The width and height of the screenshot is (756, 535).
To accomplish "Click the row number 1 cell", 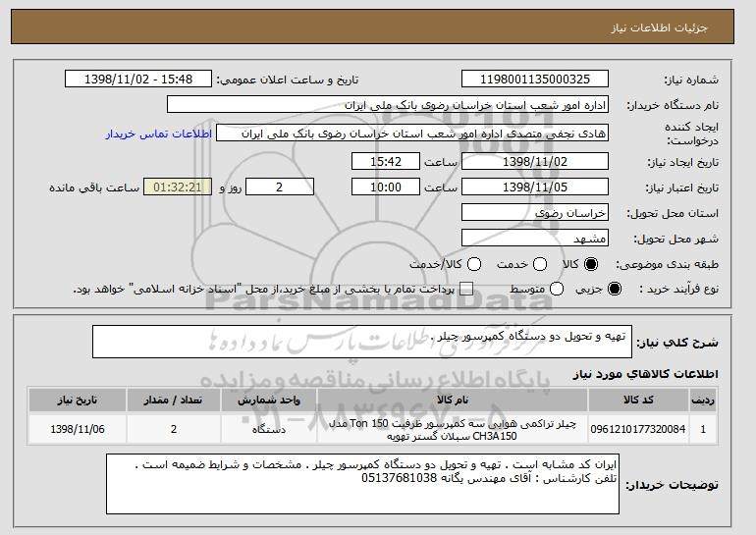I will tap(703, 429).
